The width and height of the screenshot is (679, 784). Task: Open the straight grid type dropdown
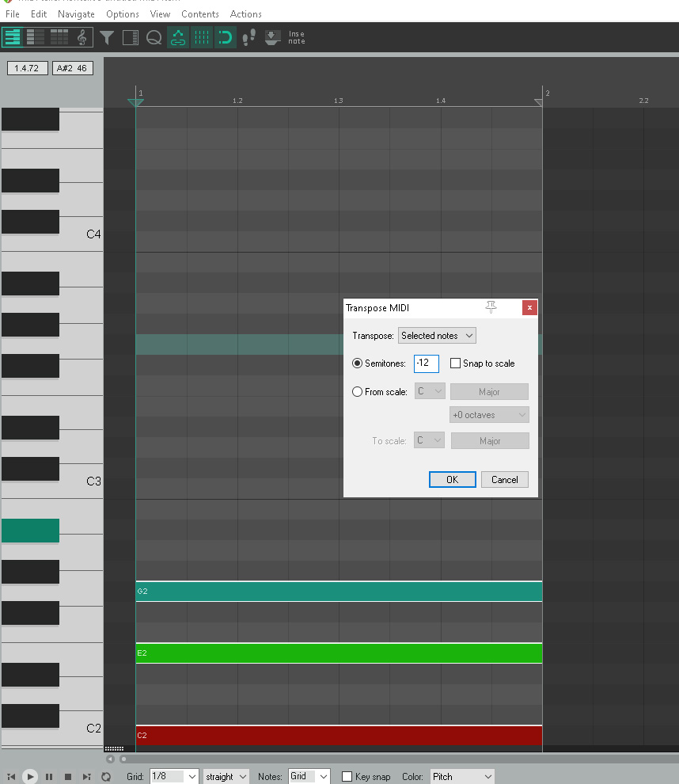[226, 777]
